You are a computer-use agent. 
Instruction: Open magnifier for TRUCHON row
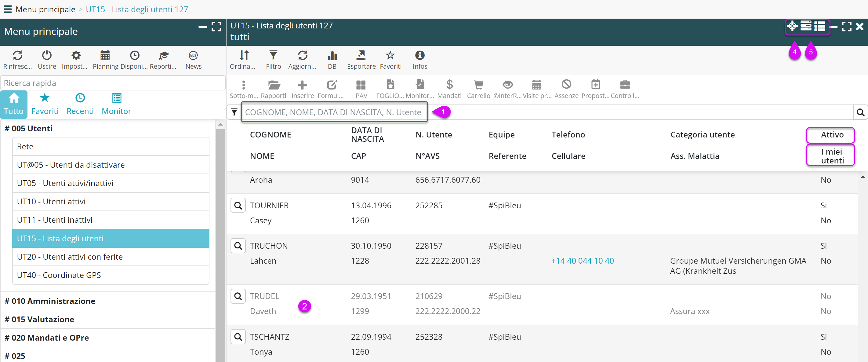(x=238, y=246)
